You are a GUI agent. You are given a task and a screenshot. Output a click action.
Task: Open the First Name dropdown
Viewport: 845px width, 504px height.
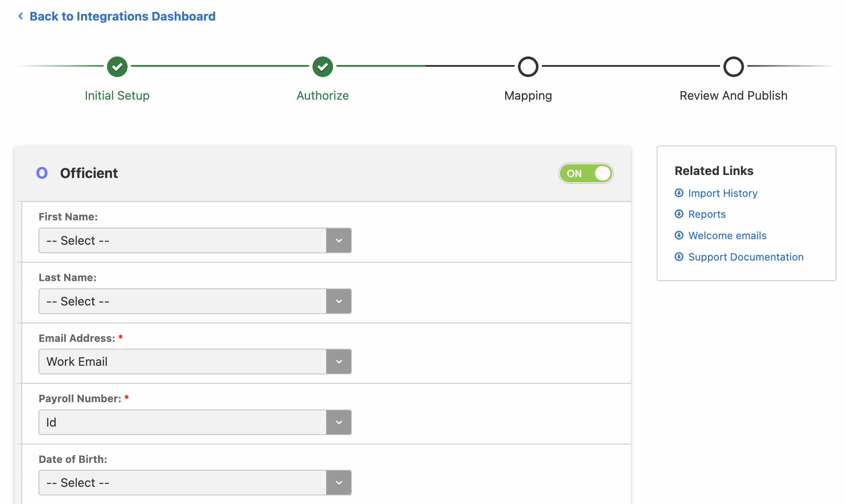195,240
